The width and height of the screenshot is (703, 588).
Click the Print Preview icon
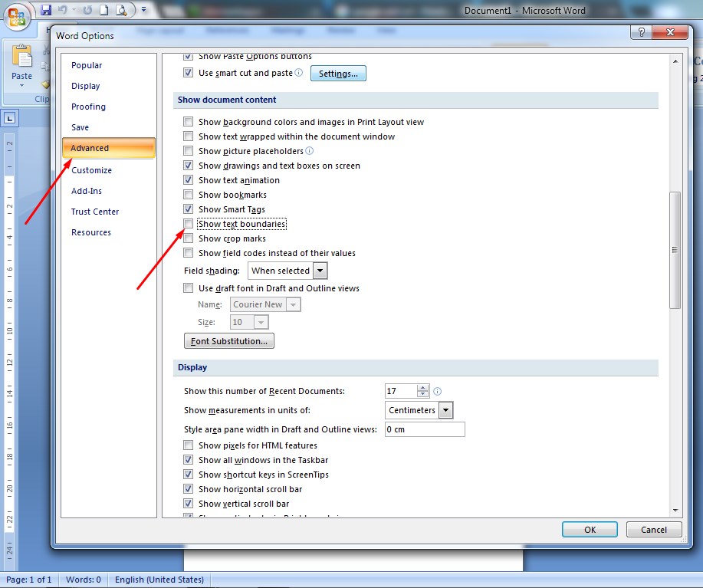point(122,11)
